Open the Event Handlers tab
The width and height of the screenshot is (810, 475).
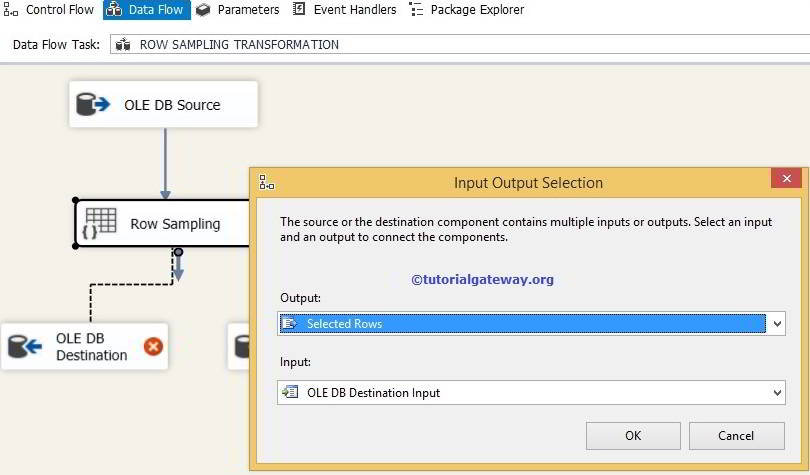pos(345,9)
